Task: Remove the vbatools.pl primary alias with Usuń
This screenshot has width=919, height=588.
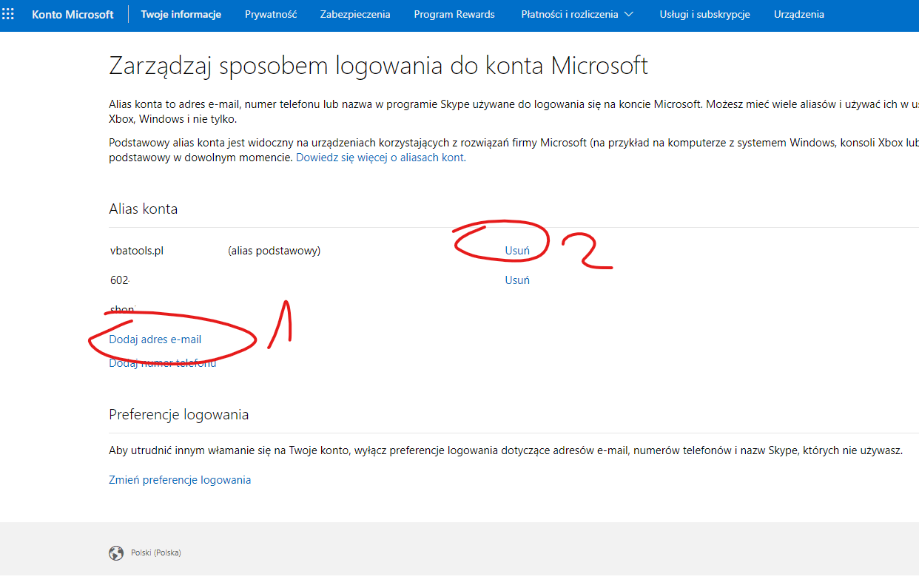Action: [517, 251]
